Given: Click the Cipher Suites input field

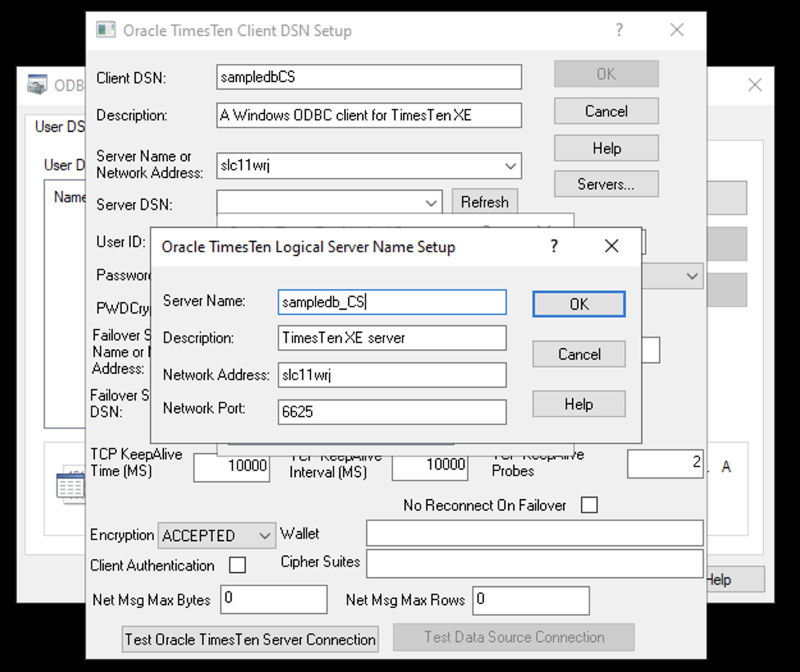Looking at the screenshot, I should tap(534, 563).
